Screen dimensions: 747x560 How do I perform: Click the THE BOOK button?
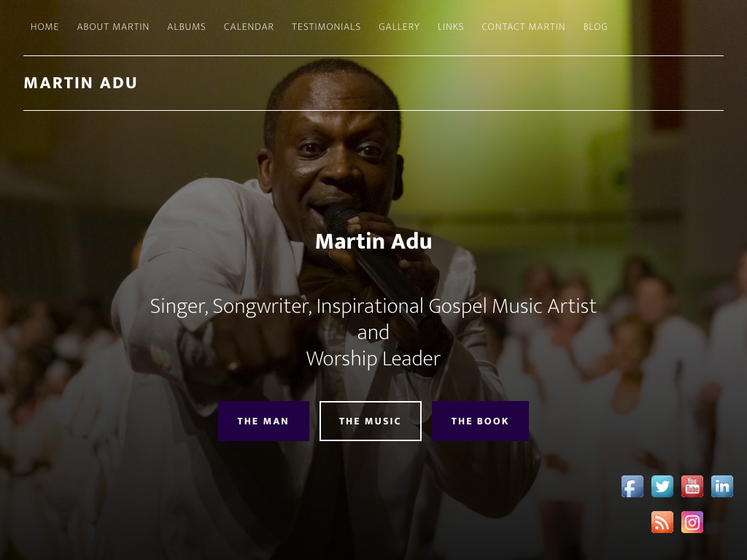pyautogui.click(x=480, y=421)
